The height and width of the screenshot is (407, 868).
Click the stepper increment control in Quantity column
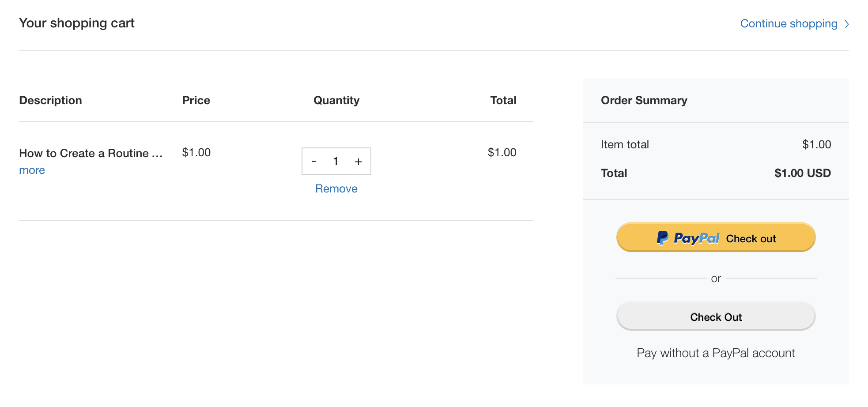[x=358, y=161]
